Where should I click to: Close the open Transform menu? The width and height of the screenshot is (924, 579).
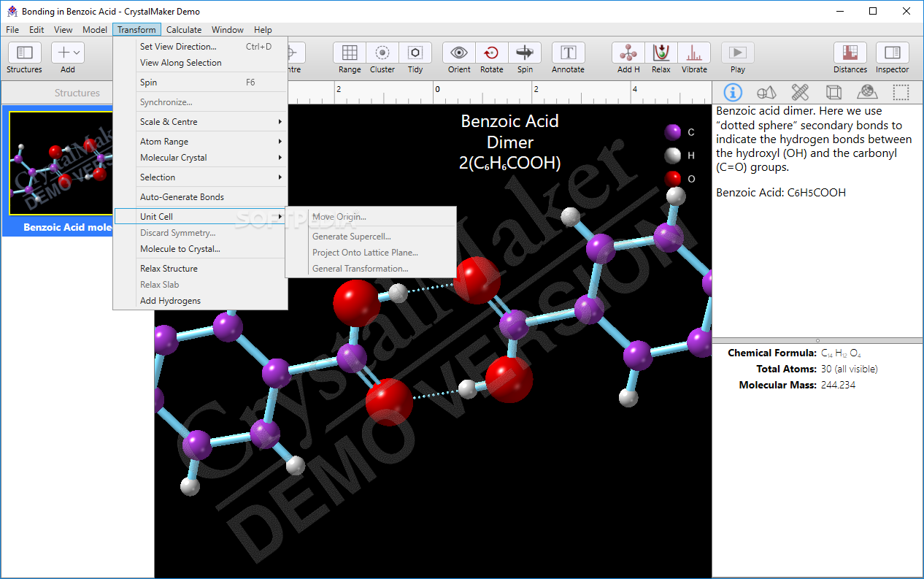pos(136,30)
